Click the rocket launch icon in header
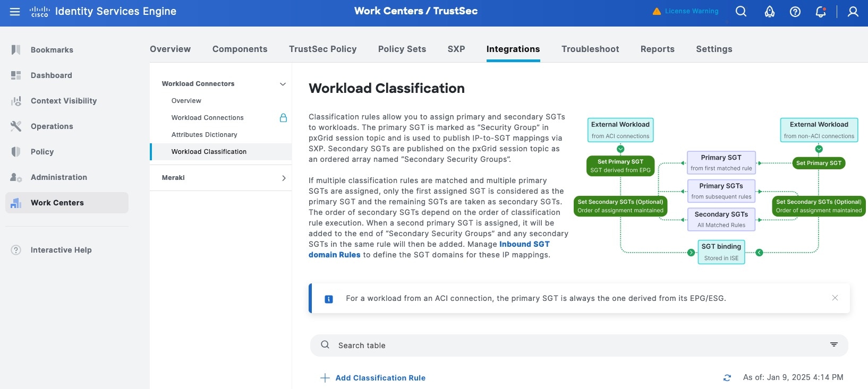868x389 pixels. point(769,12)
